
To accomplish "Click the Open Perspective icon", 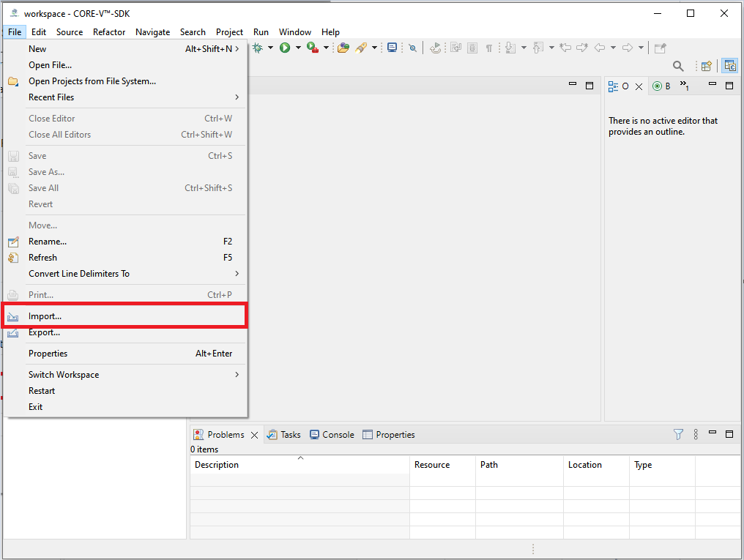I will [706, 66].
